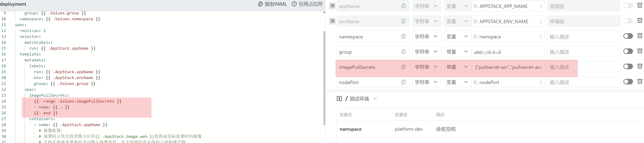Edit the nodePort variable reference value

coord(508,82)
